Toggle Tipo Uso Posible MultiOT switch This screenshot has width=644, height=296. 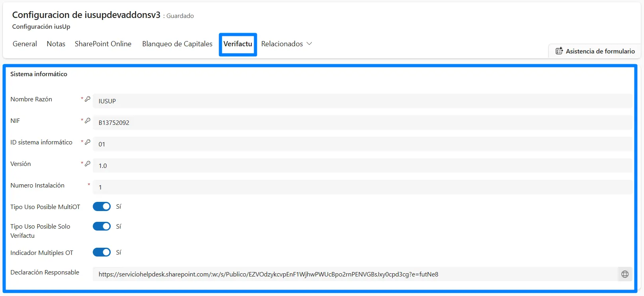(x=102, y=206)
